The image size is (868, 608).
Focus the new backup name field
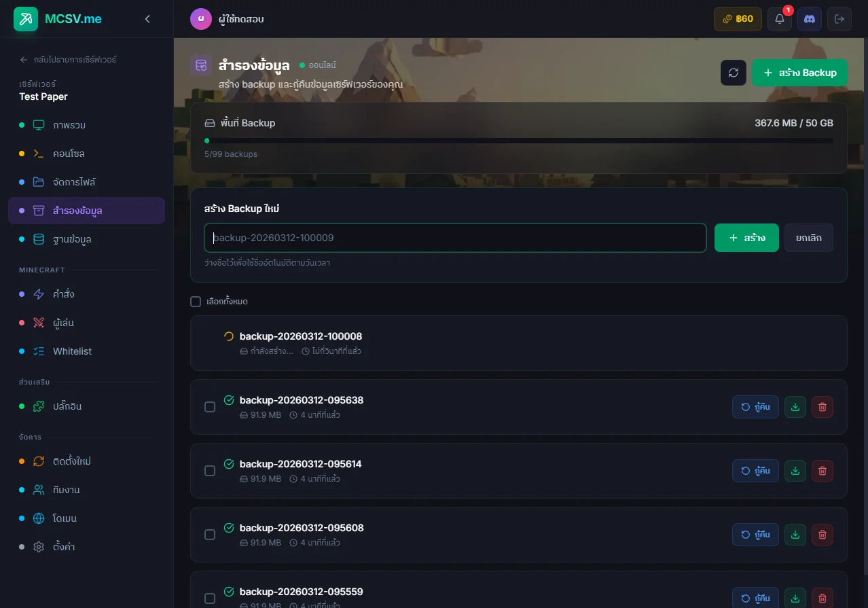coord(455,238)
